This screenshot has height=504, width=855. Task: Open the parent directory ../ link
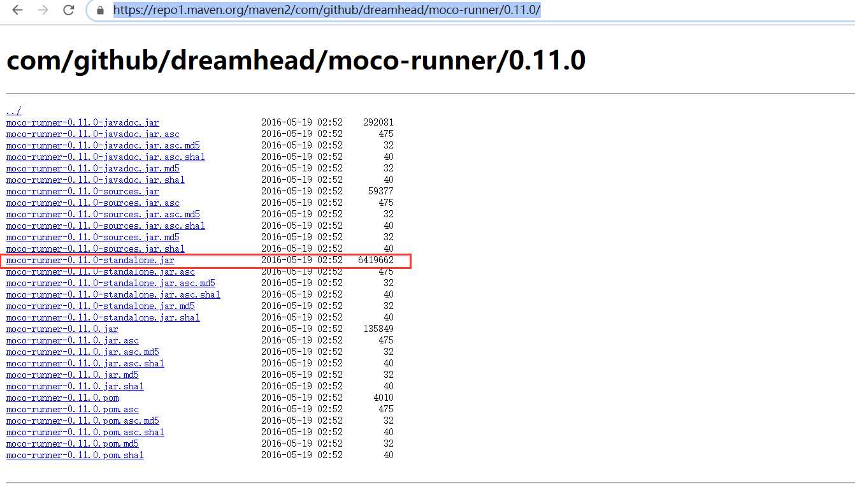point(14,111)
